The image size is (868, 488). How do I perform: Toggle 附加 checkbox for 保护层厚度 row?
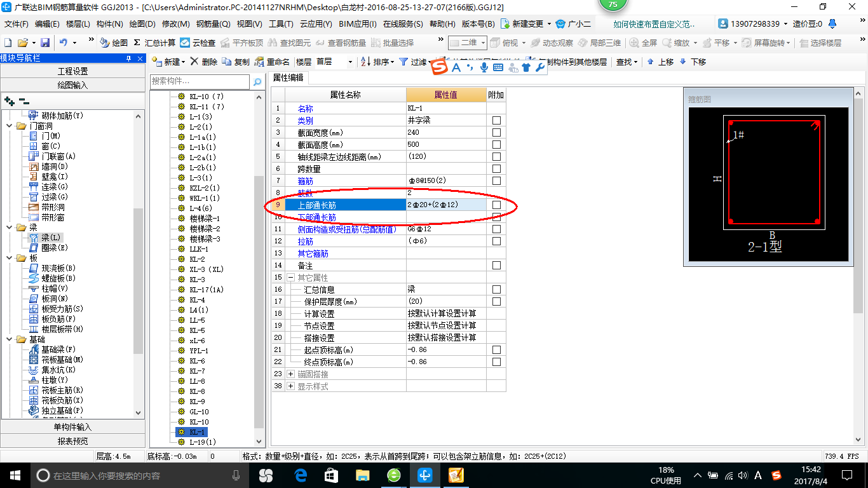[x=496, y=301]
